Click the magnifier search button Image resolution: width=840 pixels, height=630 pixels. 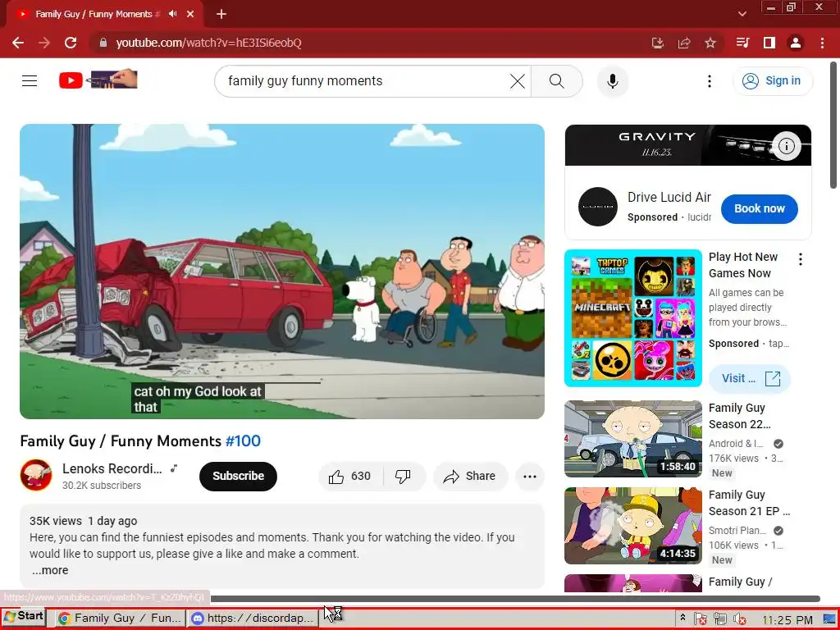tap(557, 81)
